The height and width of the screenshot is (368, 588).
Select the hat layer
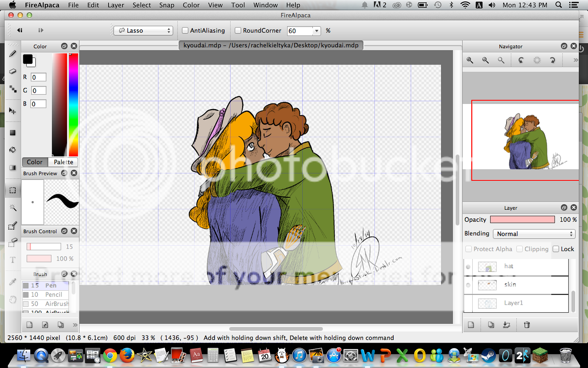coord(516,266)
